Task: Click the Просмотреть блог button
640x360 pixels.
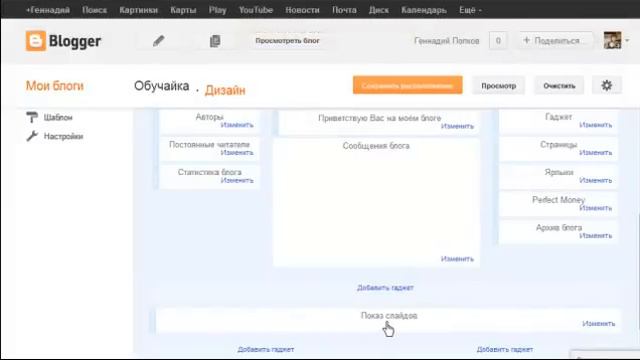Action: (287, 40)
